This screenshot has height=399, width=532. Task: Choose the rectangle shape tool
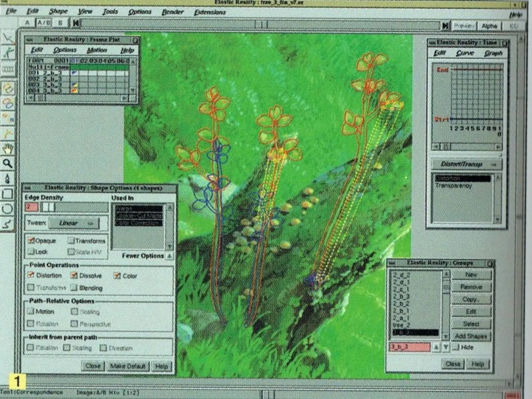tap(8, 194)
